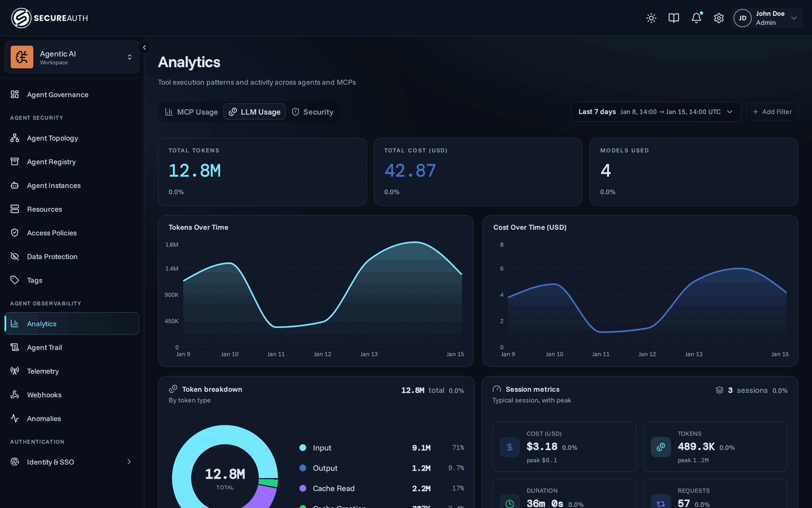Open the Last 7 days date range dropdown
Screen dimensions: 812x508
(656, 112)
